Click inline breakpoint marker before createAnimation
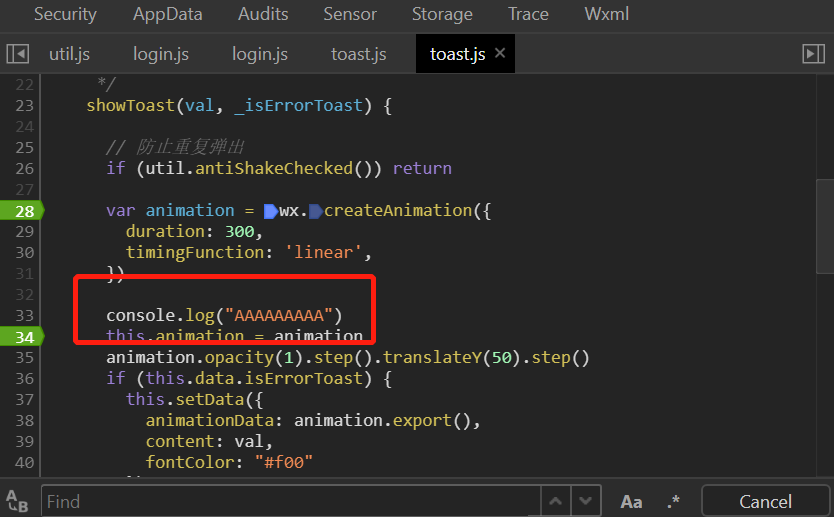 (x=316, y=211)
